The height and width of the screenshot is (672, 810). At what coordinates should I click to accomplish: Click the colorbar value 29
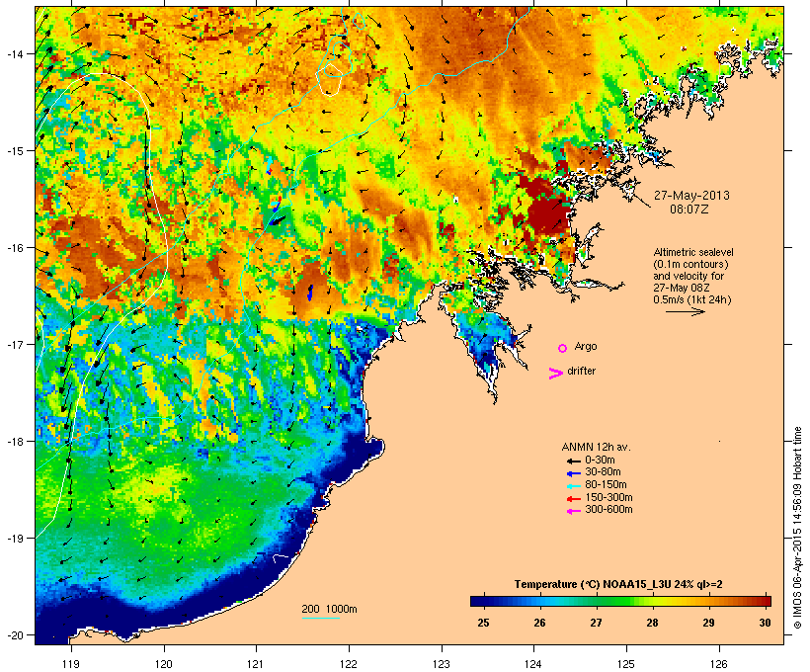point(709,623)
